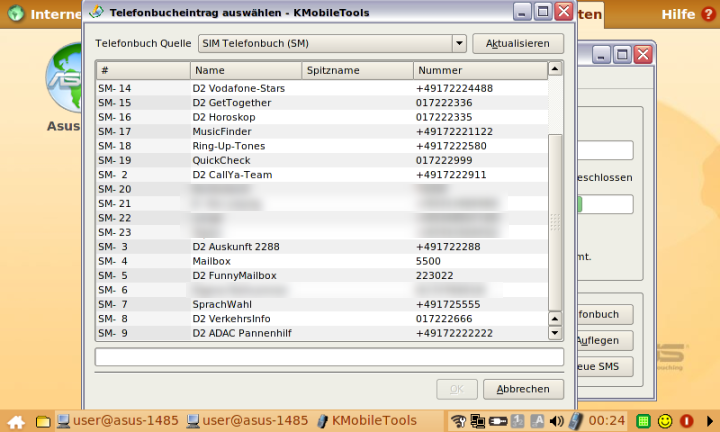Click the green grid tray icon
Screen dimensions: 720x432
(643, 421)
